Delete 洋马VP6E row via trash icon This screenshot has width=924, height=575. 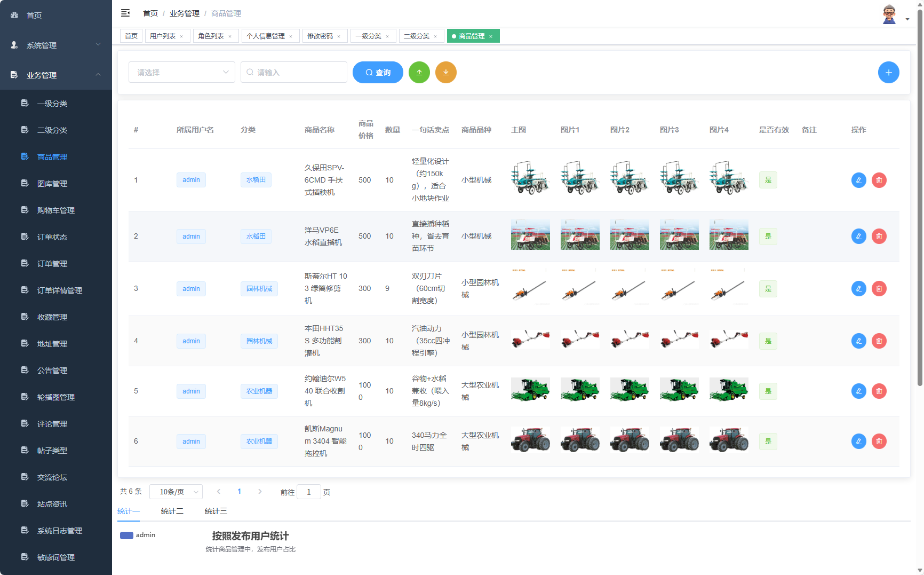[879, 236]
